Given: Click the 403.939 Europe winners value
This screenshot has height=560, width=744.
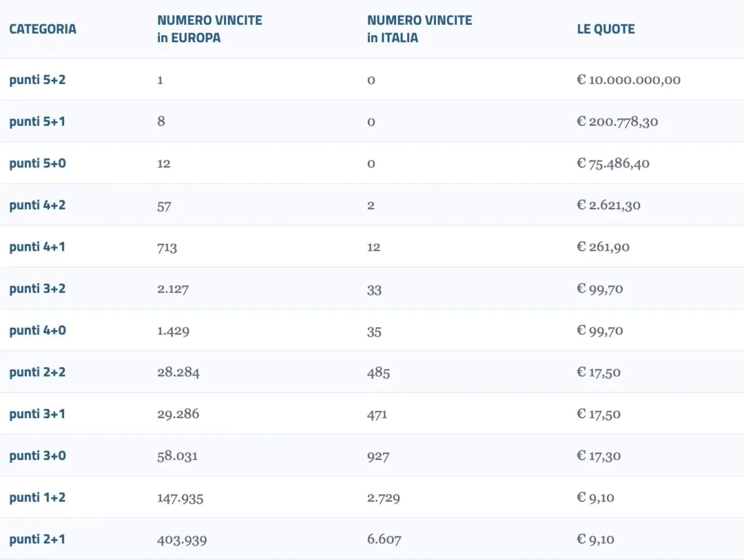Looking at the screenshot, I should click(x=182, y=539).
